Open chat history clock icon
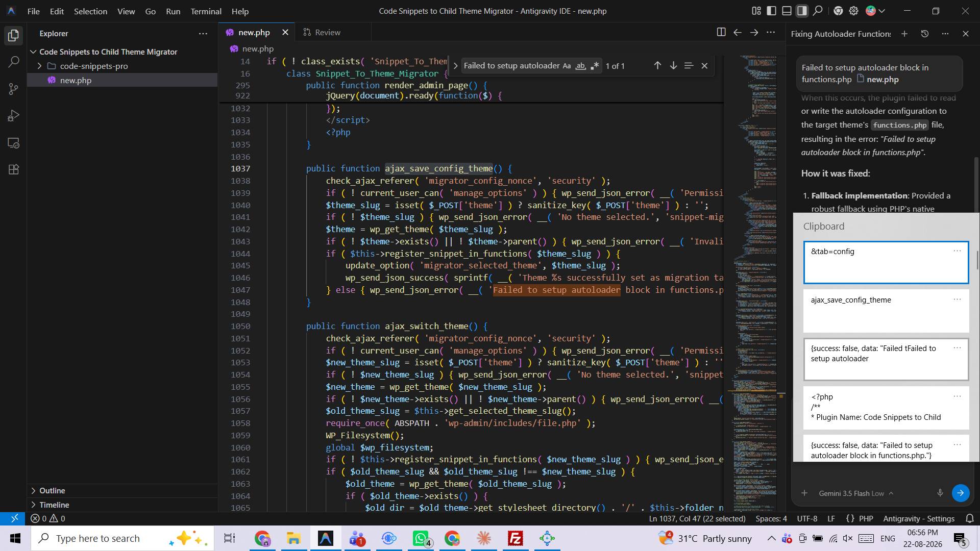Image resolution: width=980 pixels, height=551 pixels. [924, 34]
